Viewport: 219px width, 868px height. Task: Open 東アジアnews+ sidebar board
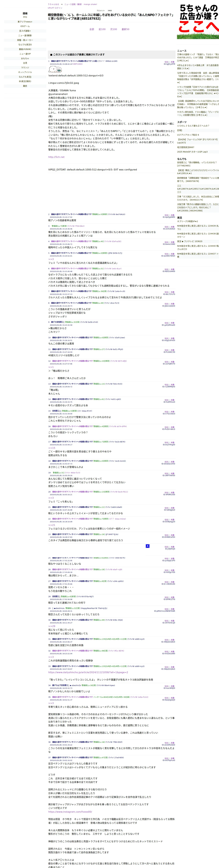coord(25,22)
